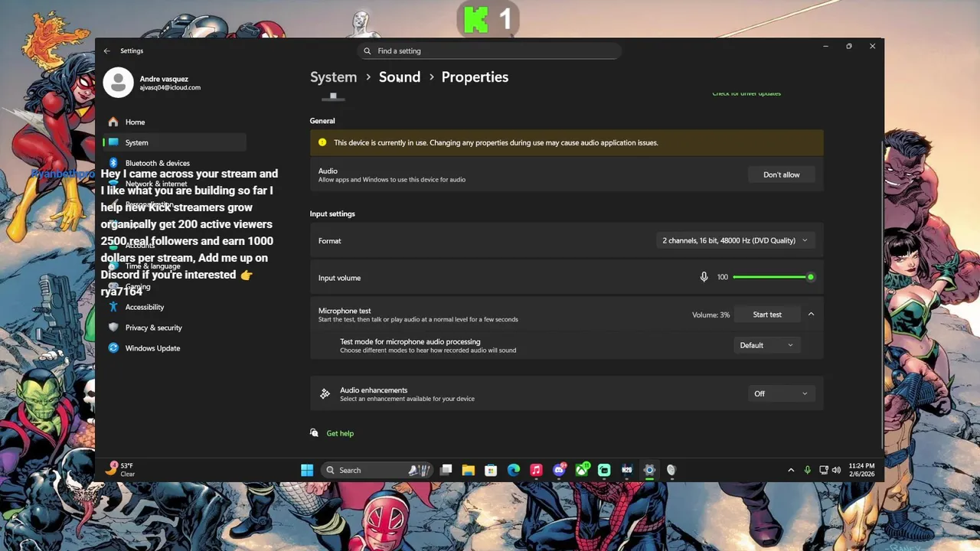Open the Format dropdown for input settings
Screen dimensions: 980x551
734,240
